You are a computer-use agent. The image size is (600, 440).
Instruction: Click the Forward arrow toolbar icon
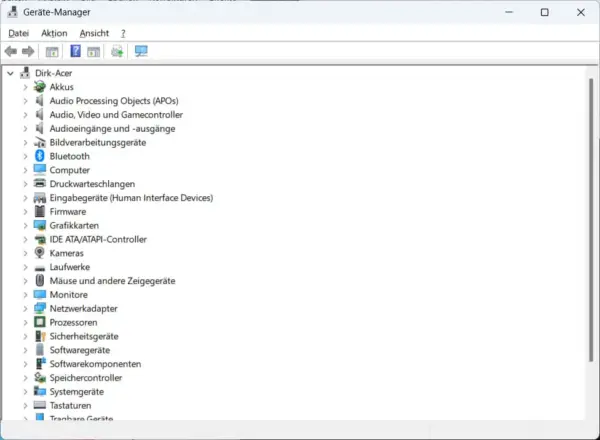click(28, 51)
